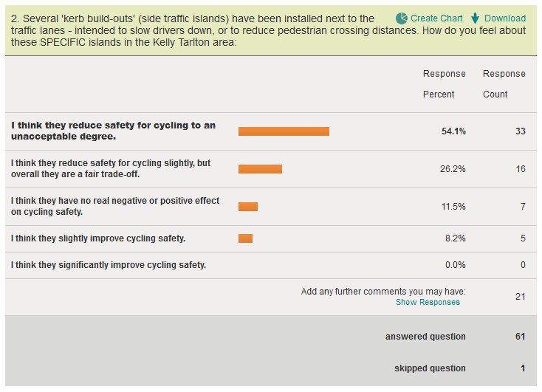The image size is (542, 392).
Task: Select 'significantly improve cycling safety' answer
Action: coord(109,264)
